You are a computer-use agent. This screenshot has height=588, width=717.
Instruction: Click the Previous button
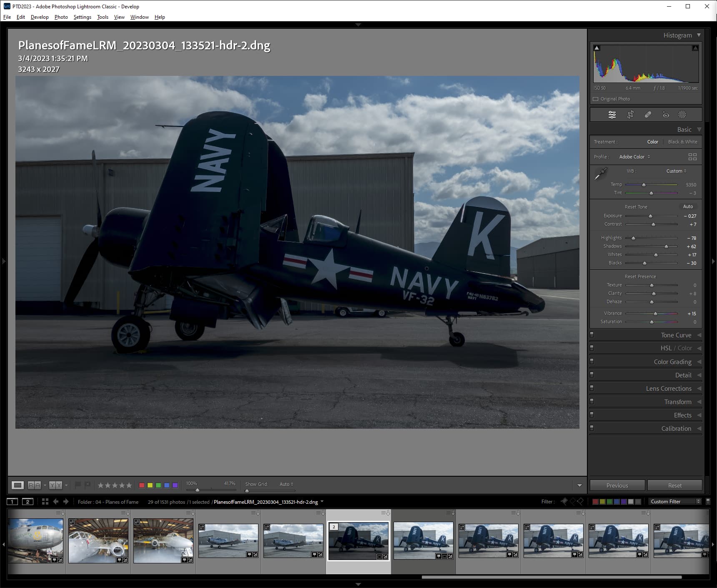click(617, 485)
